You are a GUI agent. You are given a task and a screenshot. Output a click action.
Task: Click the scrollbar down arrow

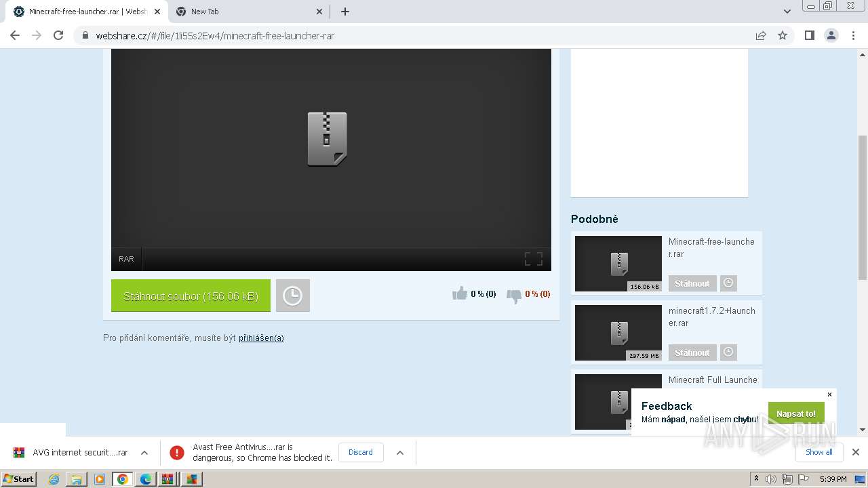(x=863, y=429)
